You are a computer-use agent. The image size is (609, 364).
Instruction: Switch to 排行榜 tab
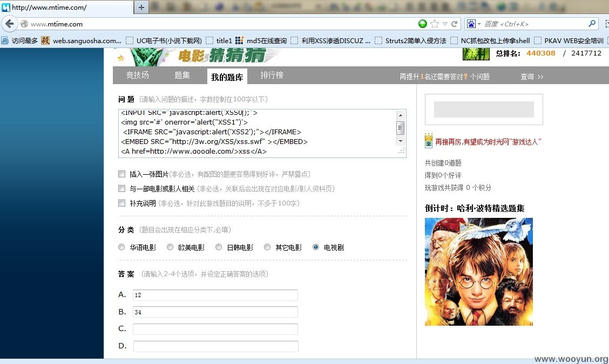point(272,75)
